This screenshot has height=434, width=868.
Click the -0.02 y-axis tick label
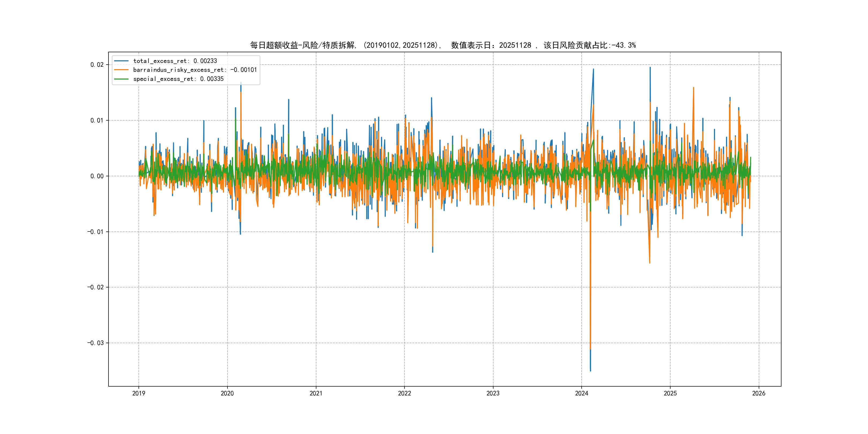click(95, 287)
